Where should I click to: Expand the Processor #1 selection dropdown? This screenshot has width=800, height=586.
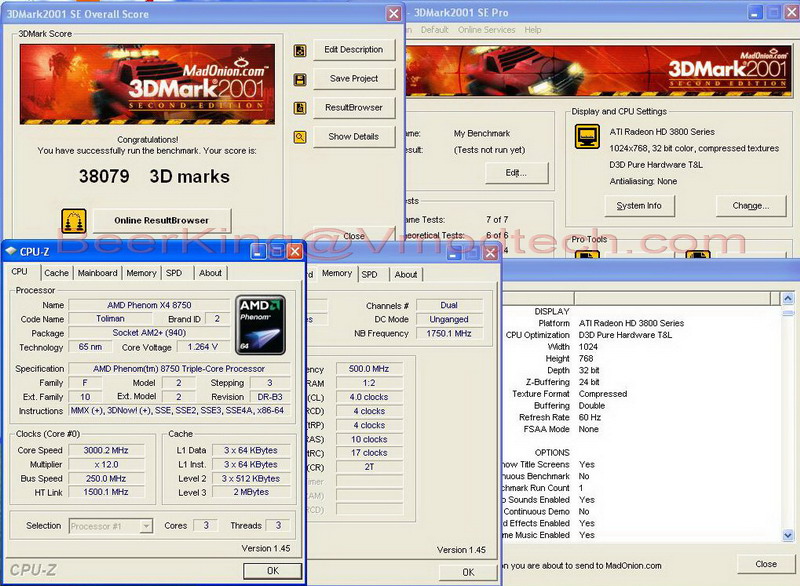tap(146, 526)
